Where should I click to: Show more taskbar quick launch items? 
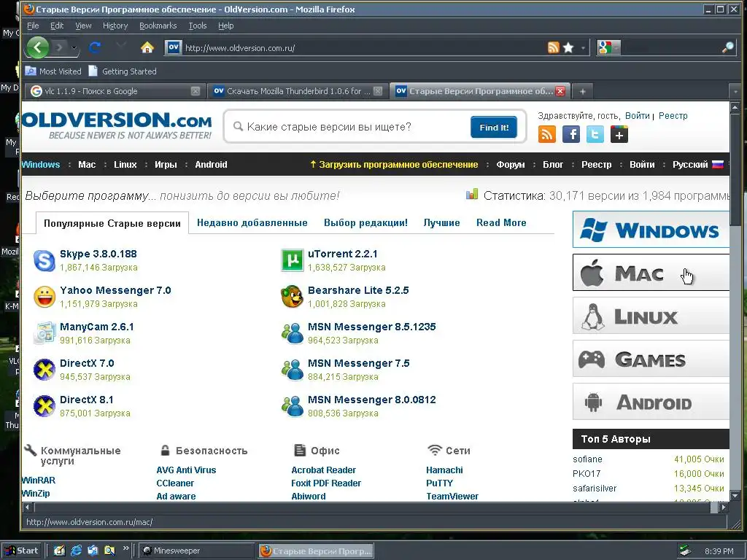point(125,548)
